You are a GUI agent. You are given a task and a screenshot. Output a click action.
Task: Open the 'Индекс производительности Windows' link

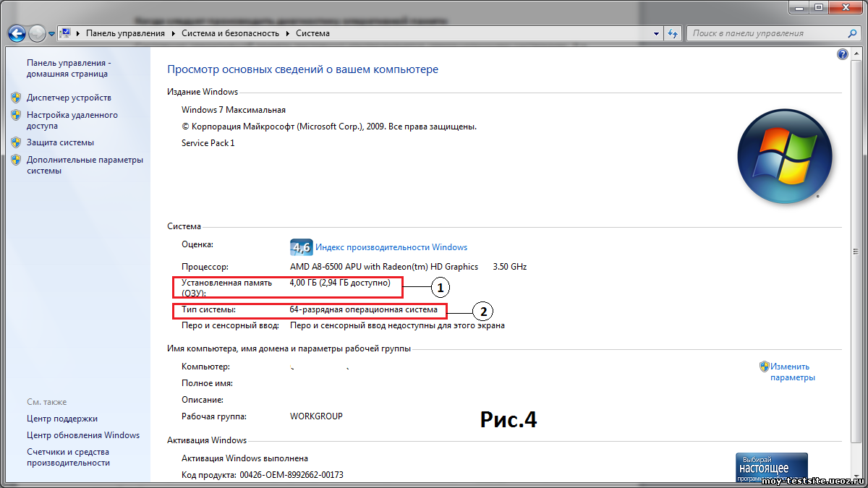point(391,247)
